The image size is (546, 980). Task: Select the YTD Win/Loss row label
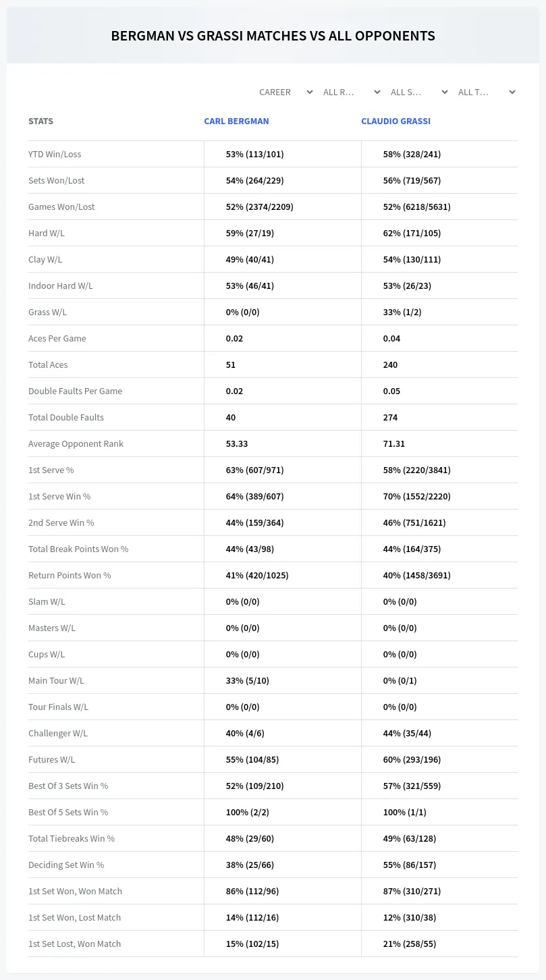pos(55,154)
